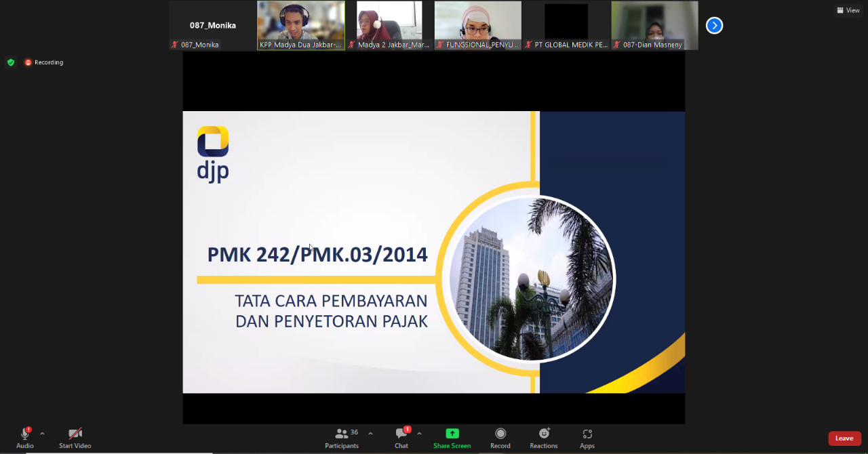The height and width of the screenshot is (454, 868).
Task: Unmute microphone with Audio button
Action: (x=24, y=438)
